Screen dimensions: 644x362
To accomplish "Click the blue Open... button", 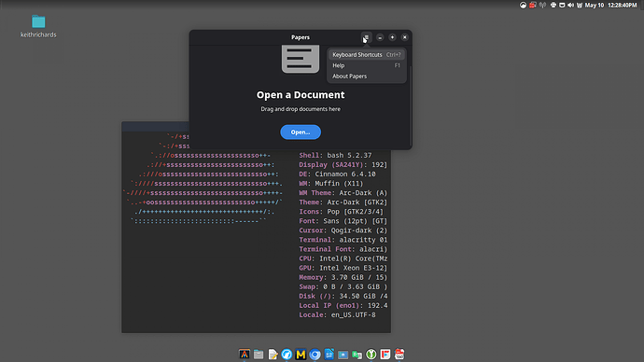I will 301,132.
